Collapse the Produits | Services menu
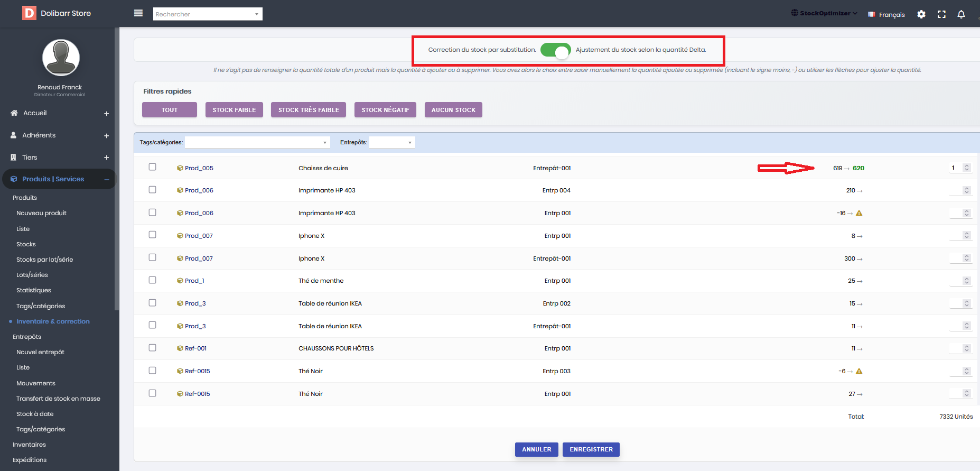 click(106, 180)
